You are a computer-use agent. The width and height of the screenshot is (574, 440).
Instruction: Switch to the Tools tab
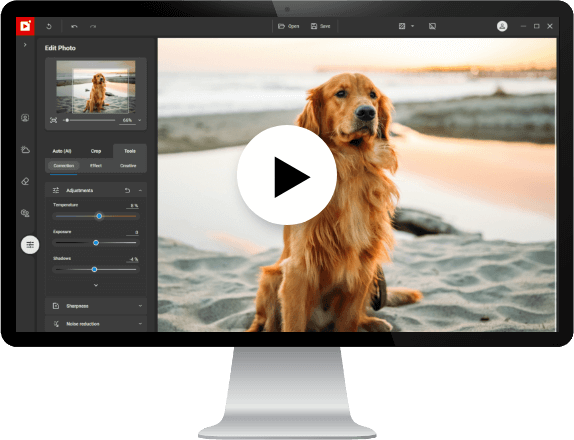pos(130,151)
